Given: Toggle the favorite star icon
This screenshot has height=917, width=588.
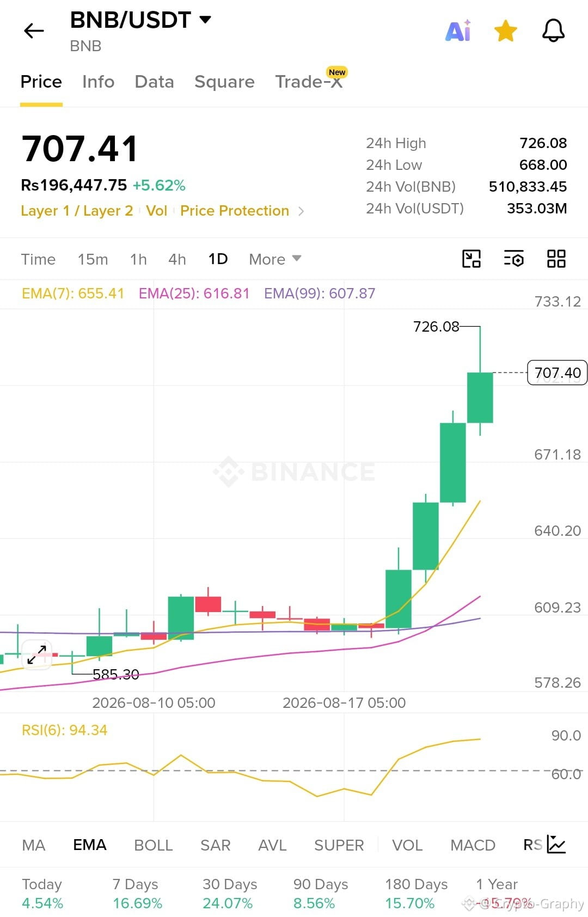Looking at the screenshot, I should point(506,31).
